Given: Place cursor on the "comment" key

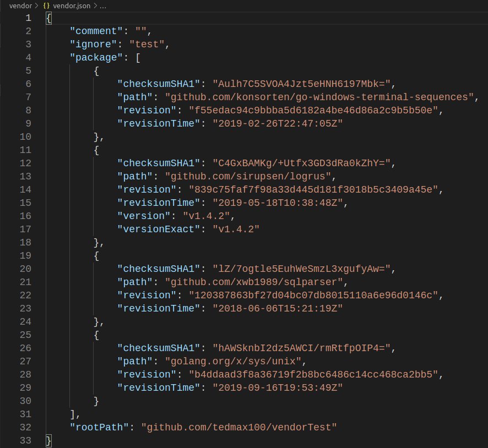Looking at the screenshot, I should click(96, 31).
